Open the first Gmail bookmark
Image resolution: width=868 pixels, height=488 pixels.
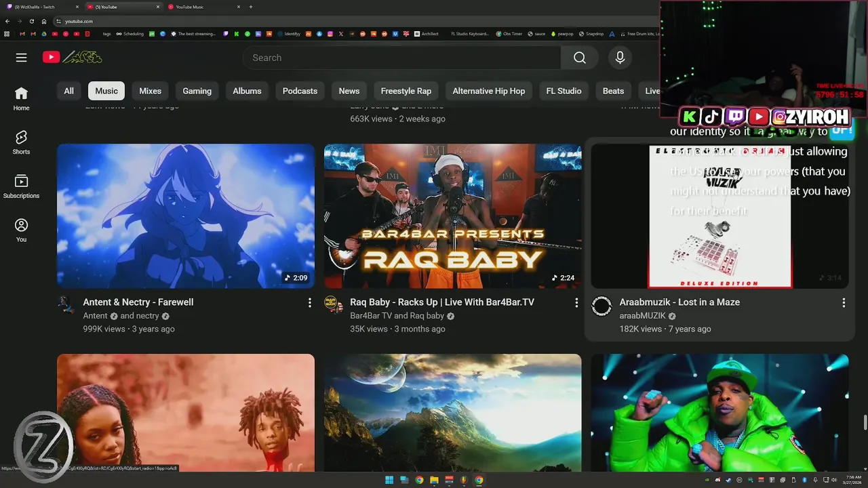point(22,34)
